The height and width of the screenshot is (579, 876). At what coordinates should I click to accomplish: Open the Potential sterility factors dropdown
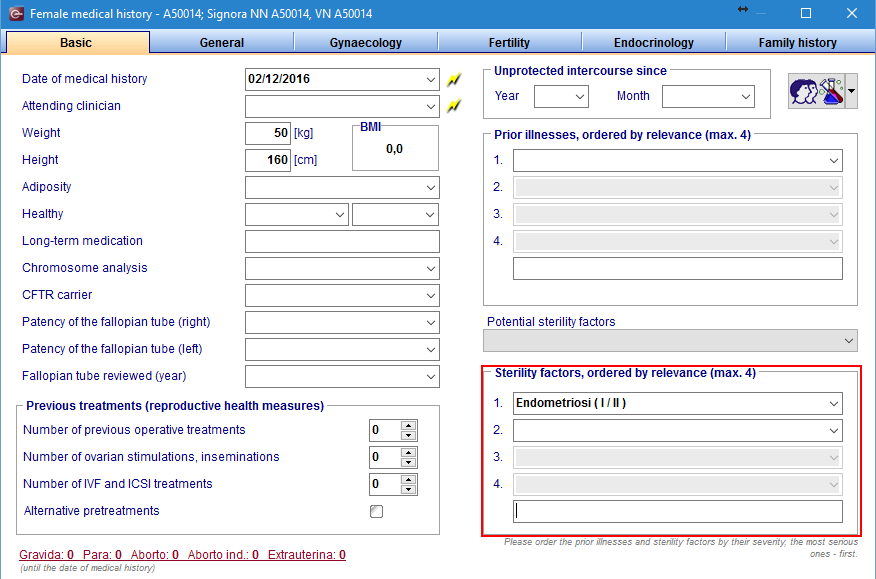[670, 340]
